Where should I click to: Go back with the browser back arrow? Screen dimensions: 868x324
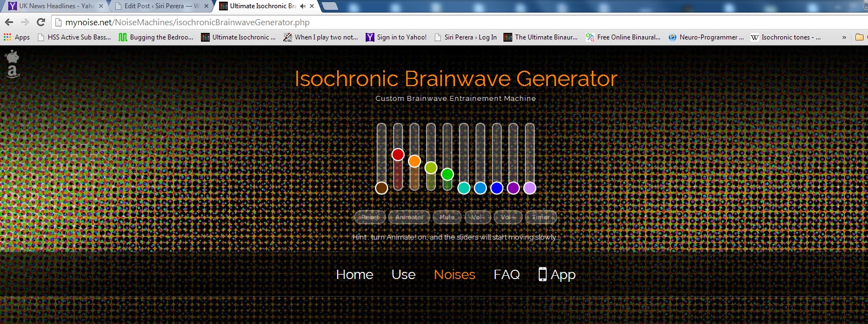9,22
